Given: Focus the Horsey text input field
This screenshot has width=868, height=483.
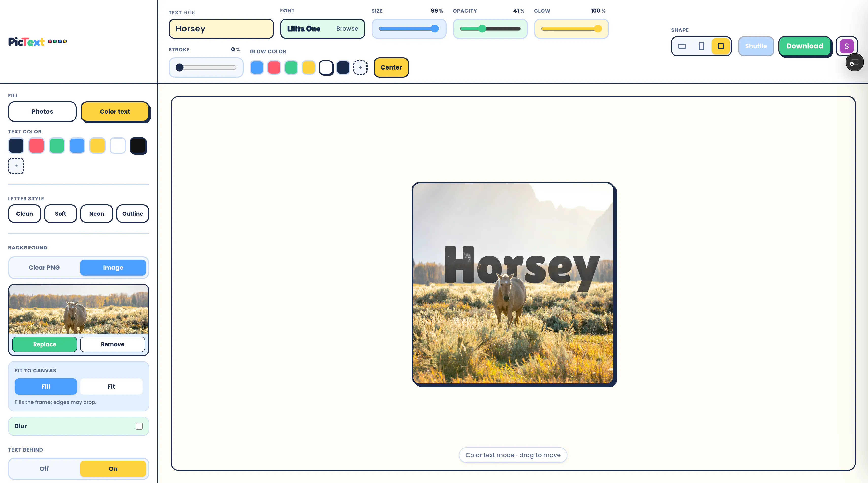Looking at the screenshot, I should pyautogui.click(x=221, y=29).
